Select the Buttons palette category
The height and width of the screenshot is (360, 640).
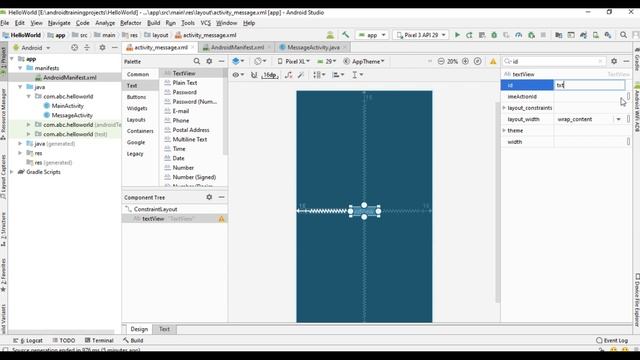(136, 97)
